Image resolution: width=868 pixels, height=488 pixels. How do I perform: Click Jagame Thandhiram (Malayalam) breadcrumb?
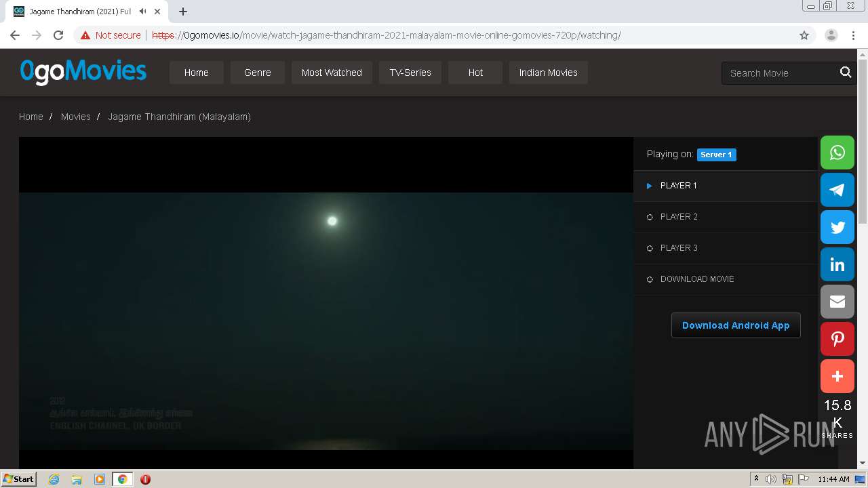click(x=179, y=117)
